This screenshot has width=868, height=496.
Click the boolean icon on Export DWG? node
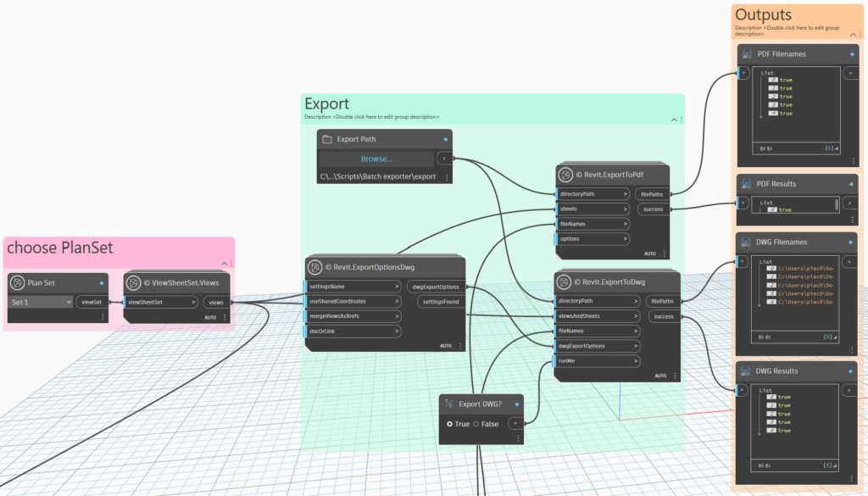coord(449,404)
